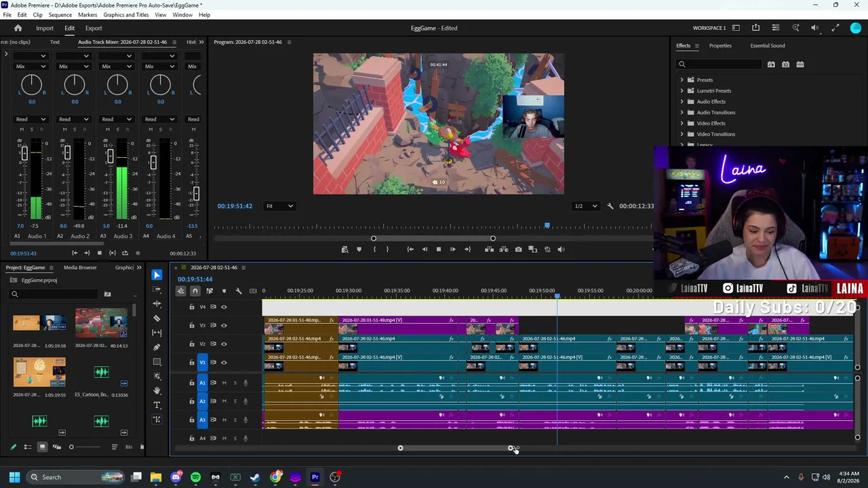Toggle Linked Selection in the timeline header
The width and height of the screenshot is (868, 488).
coord(210,291)
